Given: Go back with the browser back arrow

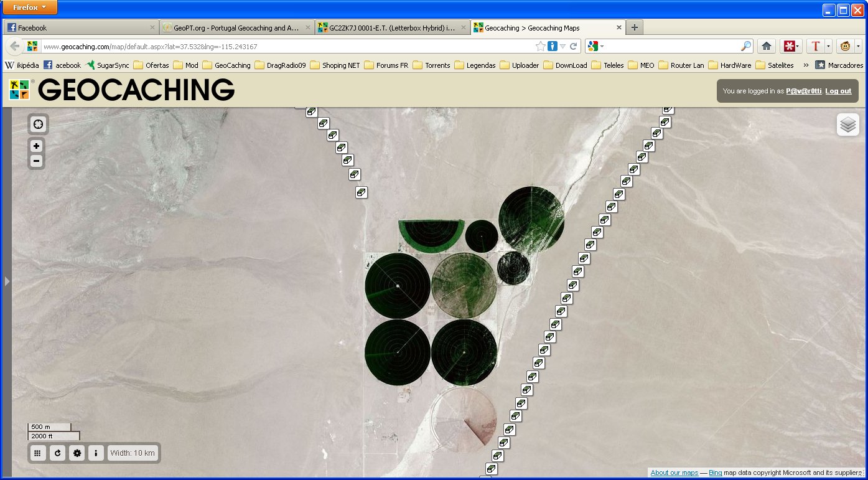Looking at the screenshot, I should pyautogui.click(x=15, y=46).
